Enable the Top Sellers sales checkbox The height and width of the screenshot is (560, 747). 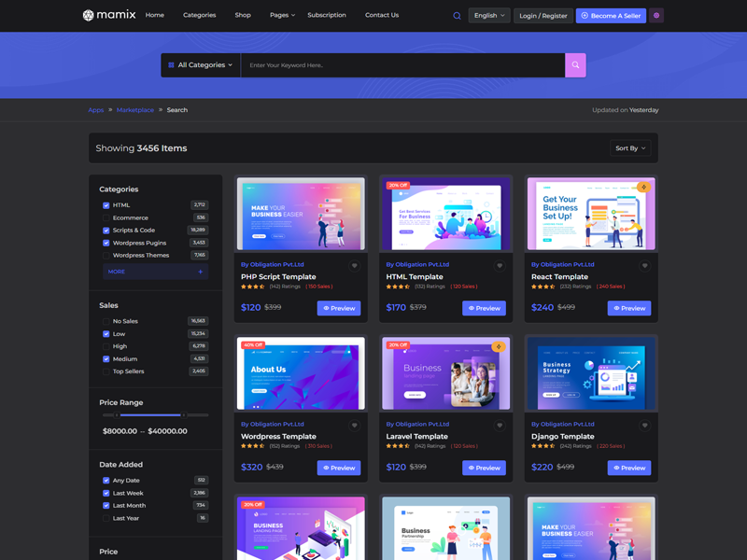106,371
